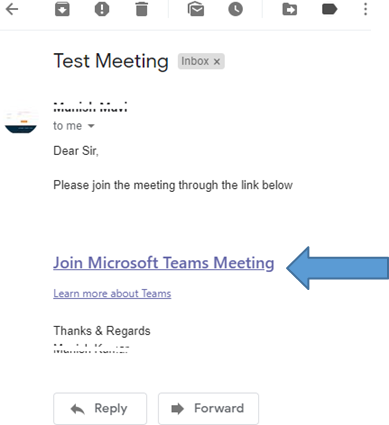Open the Labels tag icon

329,9
